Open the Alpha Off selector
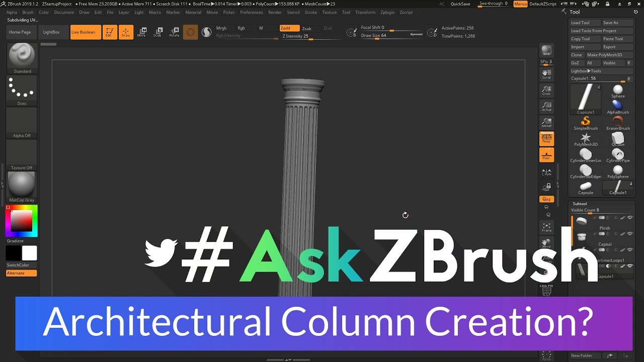Screen dimensions: 644x362 click(x=22, y=123)
